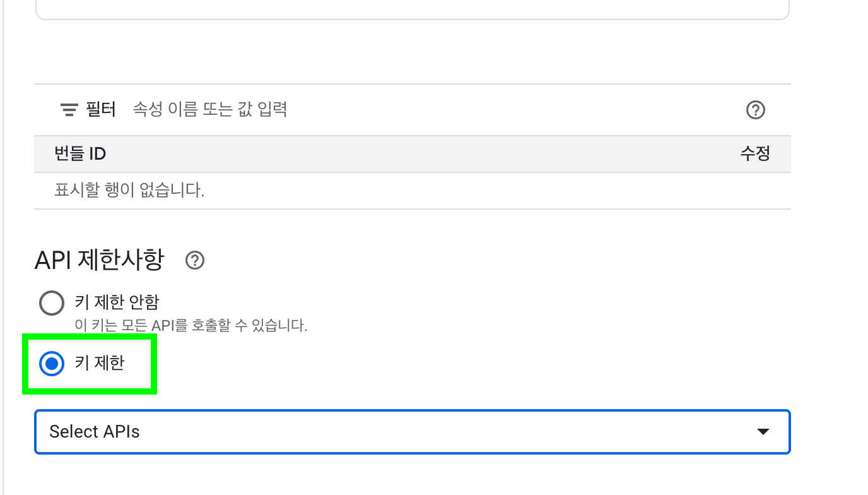Select the 키 제한 안함 radio button

(x=52, y=303)
